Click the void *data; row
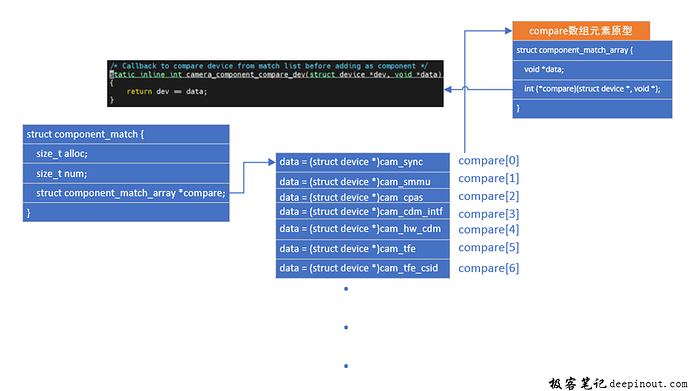The height and width of the screenshot is (391, 690). pos(592,70)
